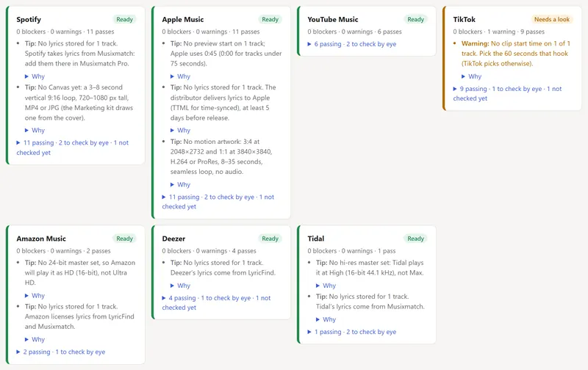Expand Deezer 4 passing checks summary
The width and height of the screenshot is (588, 370).
click(x=216, y=302)
